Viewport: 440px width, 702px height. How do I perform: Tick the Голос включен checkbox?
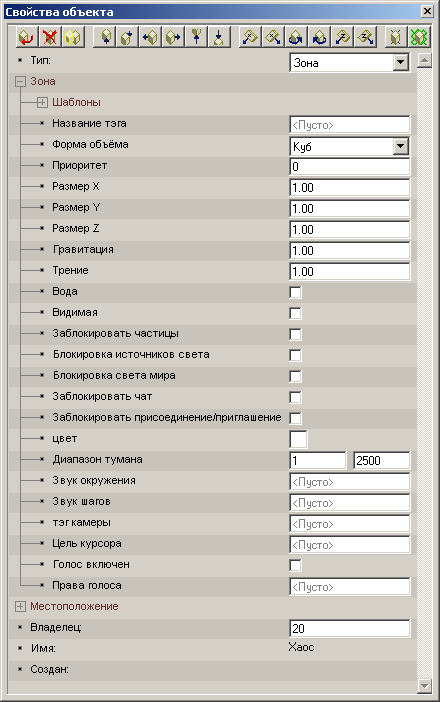tap(295, 565)
